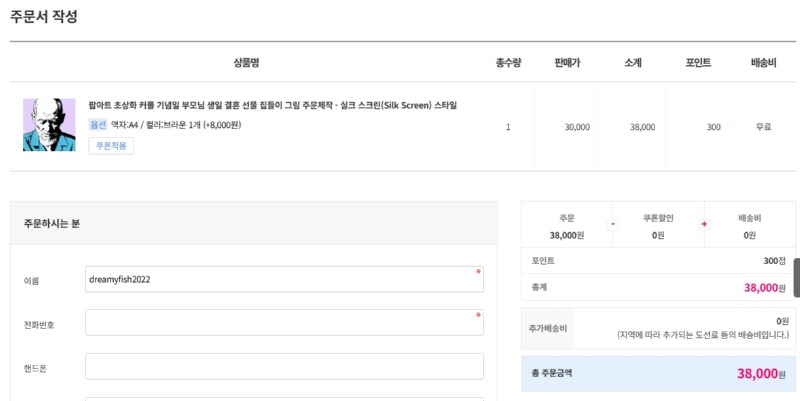Click the plus icon before 배송비
Image resolution: width=800 pixels, height=401 pixels.
tap(705, 224)
